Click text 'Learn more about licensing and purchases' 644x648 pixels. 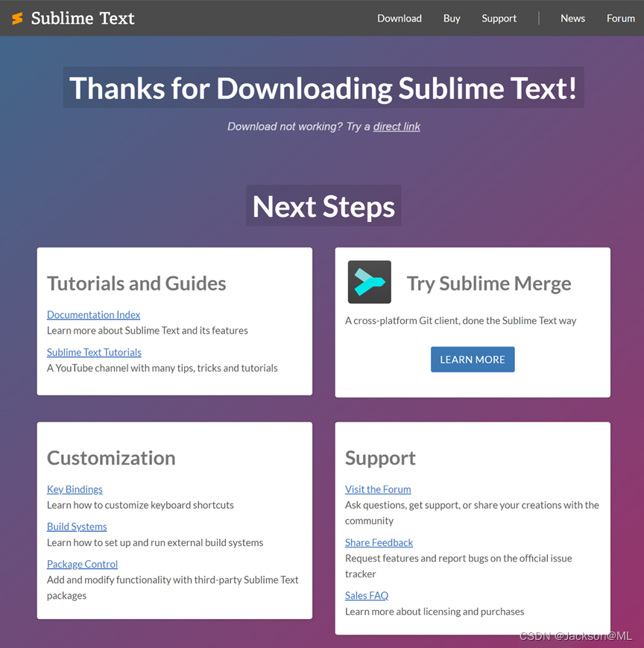click(x=435, y=612)
